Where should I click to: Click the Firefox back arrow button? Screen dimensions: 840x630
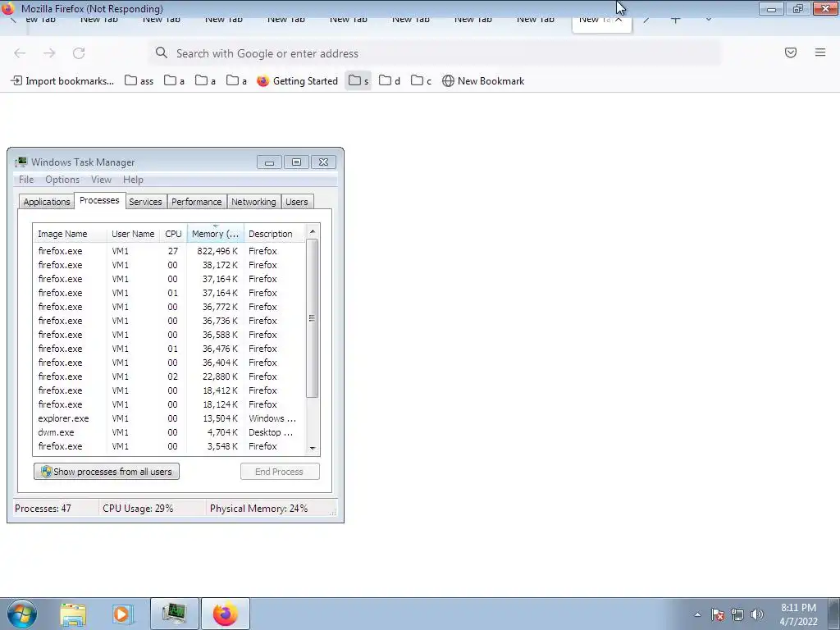click(x=20, y=53)
